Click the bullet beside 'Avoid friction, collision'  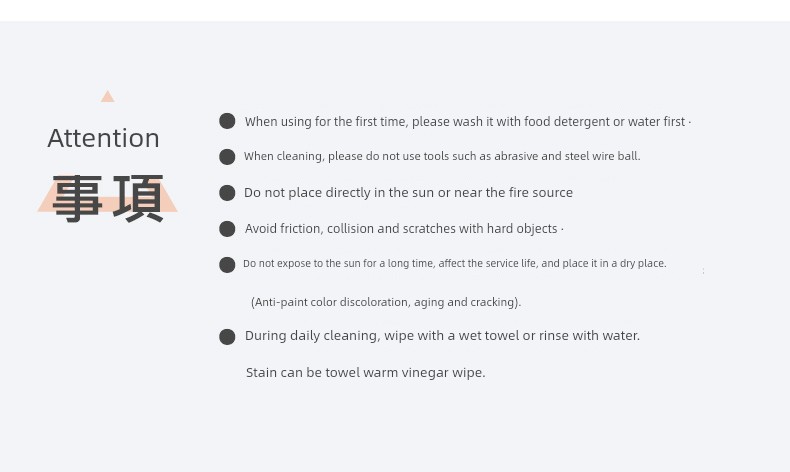tap(227, 229)
